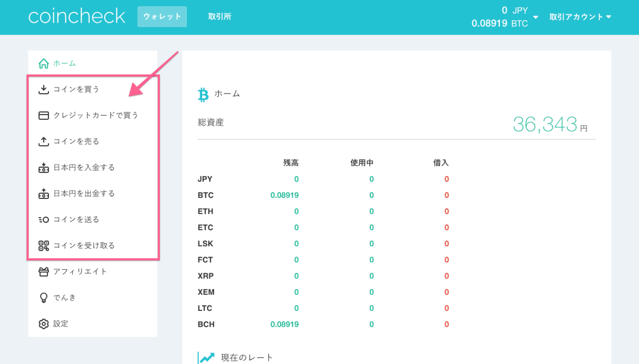Click the 36,343 total assets value

pyautogui.click(x=545, y=124)
